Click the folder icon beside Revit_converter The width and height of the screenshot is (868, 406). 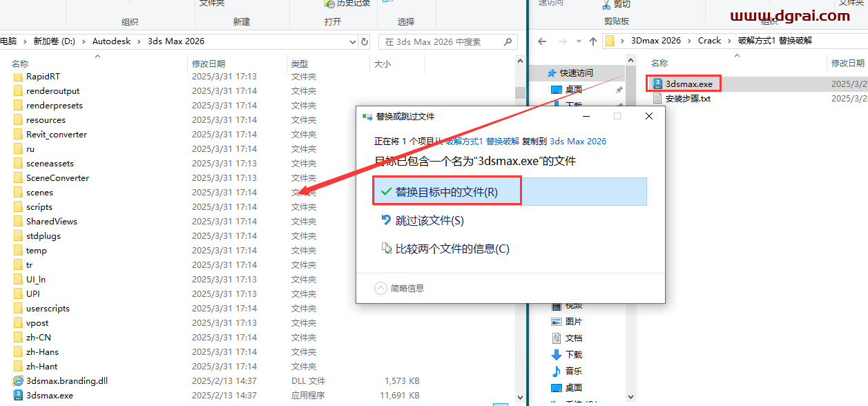[19, 134]
